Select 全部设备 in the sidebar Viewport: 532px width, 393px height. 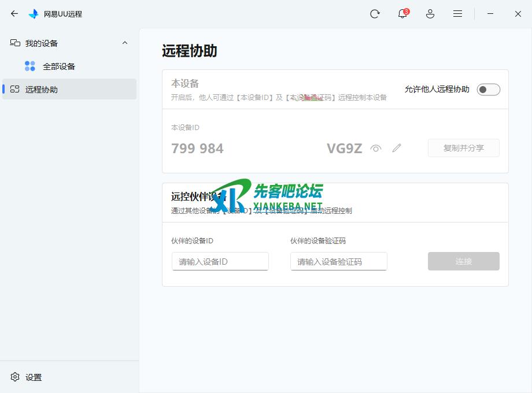(59, 66)
